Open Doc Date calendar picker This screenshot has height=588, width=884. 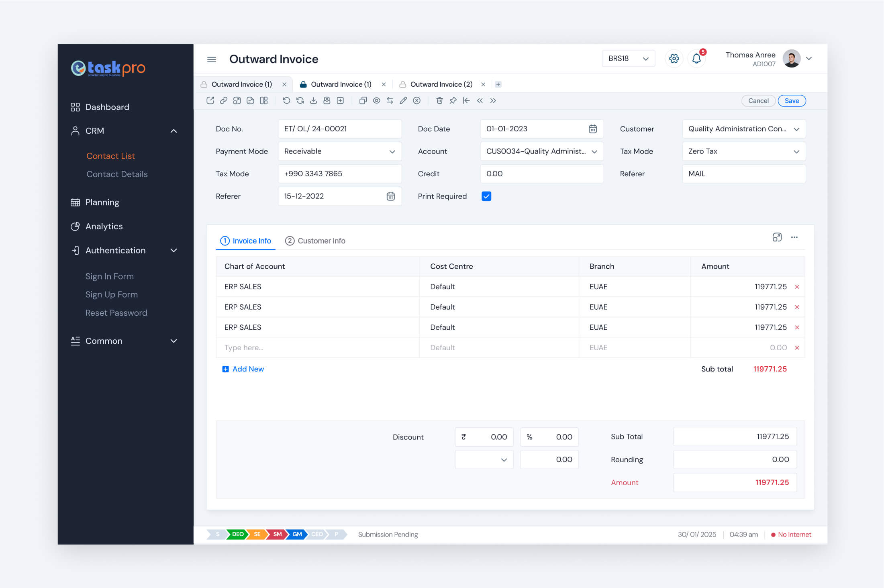point(592,129)
